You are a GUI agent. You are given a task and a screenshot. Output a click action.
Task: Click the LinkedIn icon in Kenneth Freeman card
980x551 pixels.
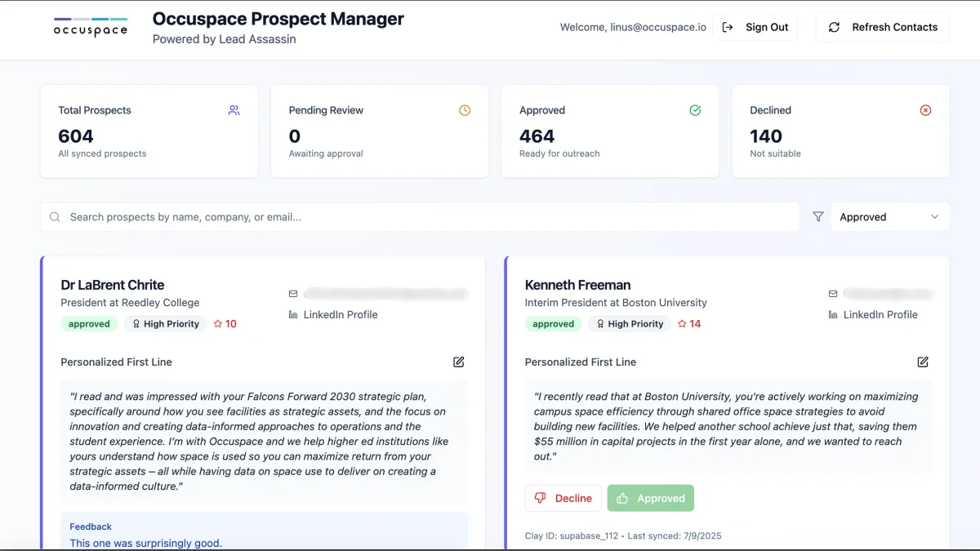pyautogui.click(x=833, y=314)
